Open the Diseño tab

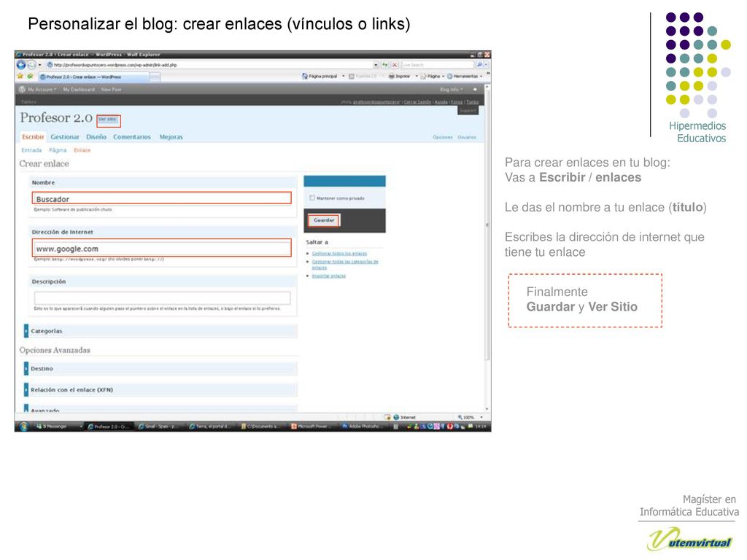coord(96,137)
